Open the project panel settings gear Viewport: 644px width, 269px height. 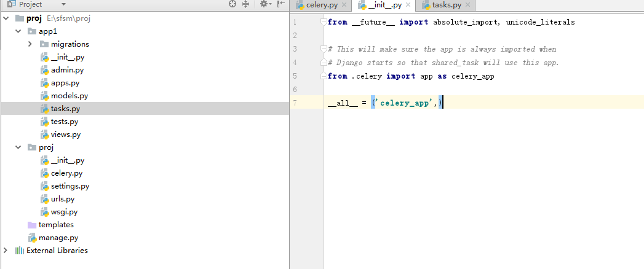click(x=265, y=4)
